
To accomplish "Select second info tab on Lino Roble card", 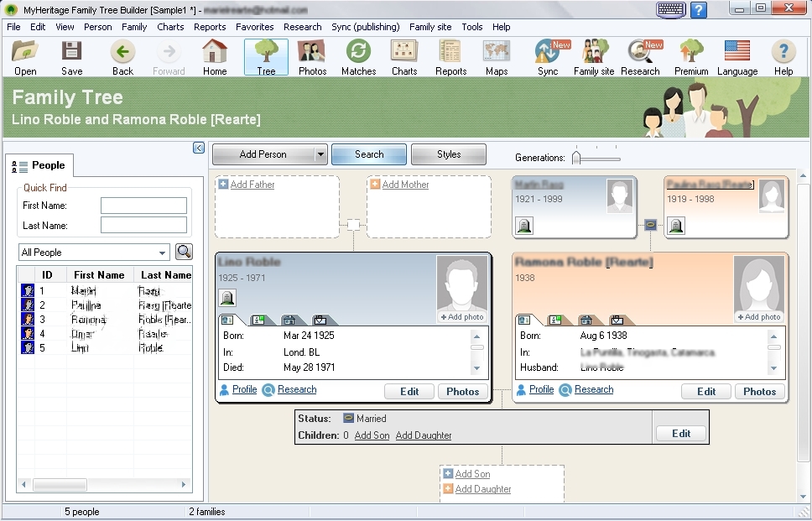I will point(258,320).
